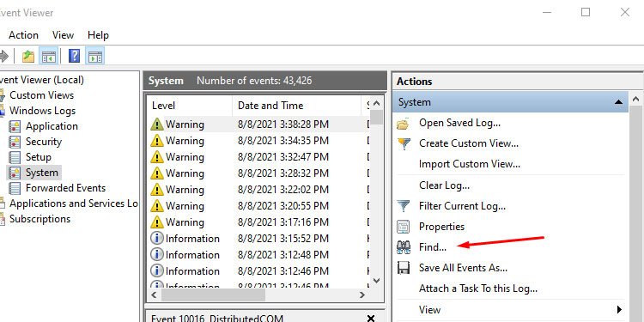Click the warning icon for 3:22:02 PM event
This screenshot has height=322, width=644.
pyautogui.click(x=157, y=190)
